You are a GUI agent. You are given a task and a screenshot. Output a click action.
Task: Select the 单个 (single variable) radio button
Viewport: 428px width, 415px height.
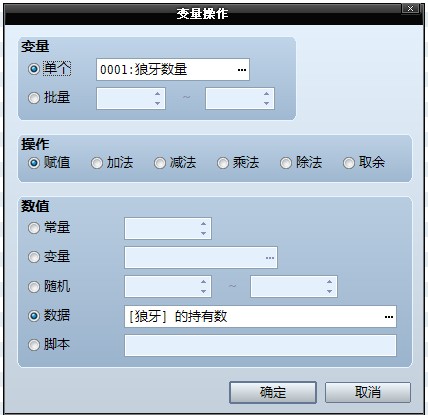point(34,69)
